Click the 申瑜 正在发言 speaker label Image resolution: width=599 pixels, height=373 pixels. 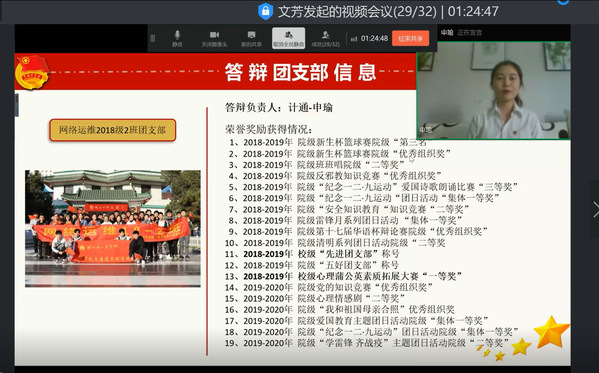(x=461, y=33)
